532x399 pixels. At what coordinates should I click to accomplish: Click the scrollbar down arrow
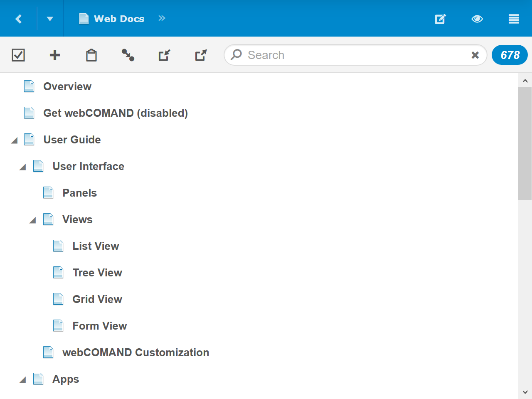click(x=525, y=392)
